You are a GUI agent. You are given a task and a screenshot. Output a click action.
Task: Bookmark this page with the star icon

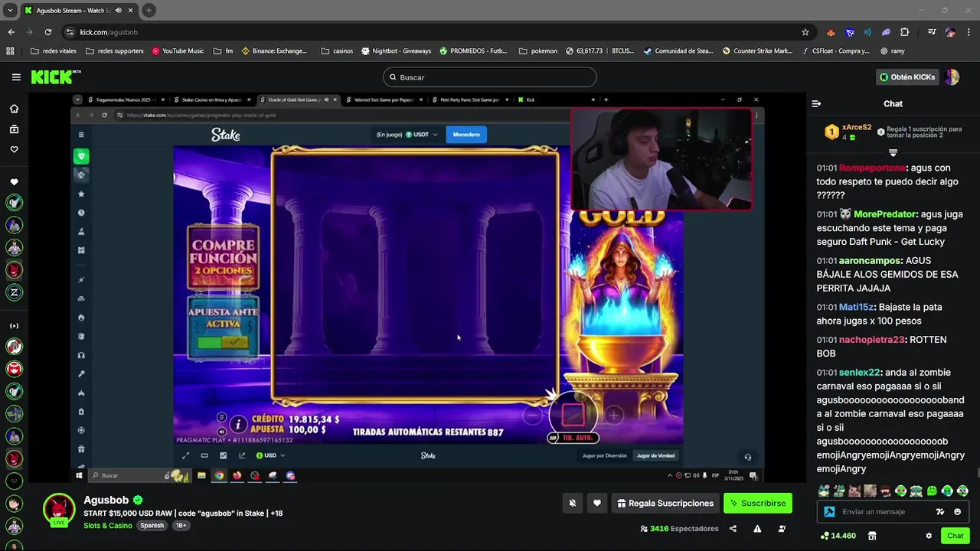click(805, 32)
